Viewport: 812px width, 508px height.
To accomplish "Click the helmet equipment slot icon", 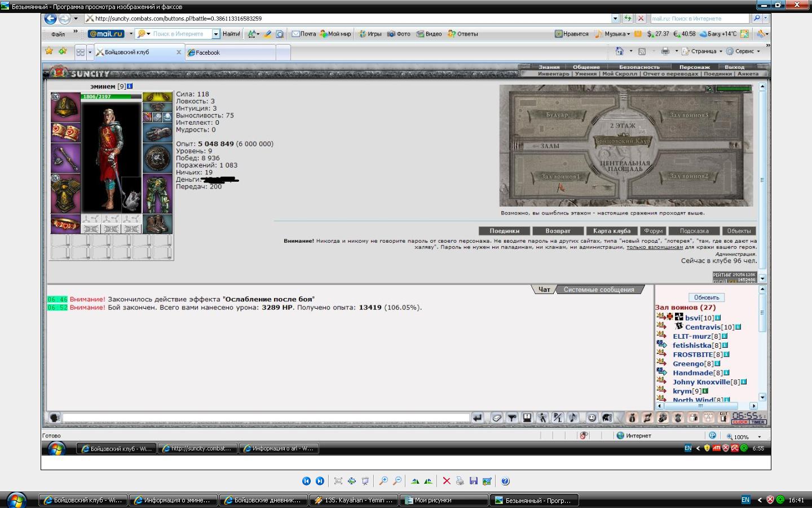I will coord(65,107).
